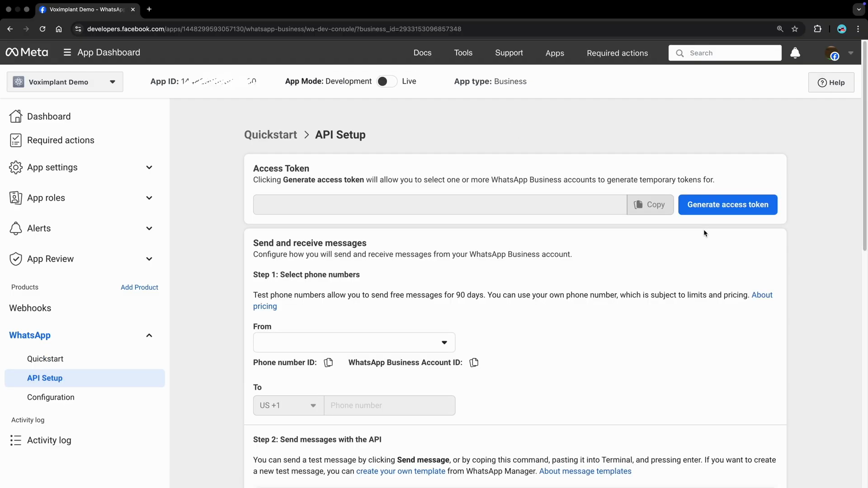This screenshot has width=868, height=488.
Task: Open the About pricing link
Action: pos(762,295)
